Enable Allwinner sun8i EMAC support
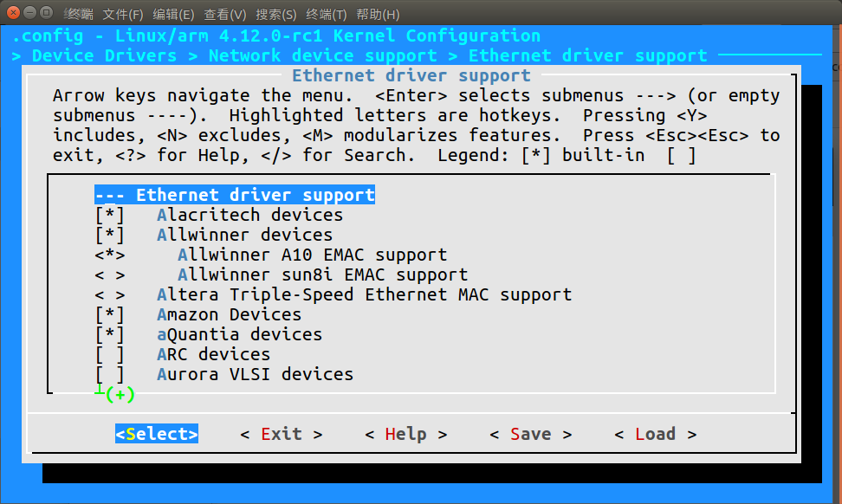Image resolution: width=842 pixels, height=504 pixels. [x=110, y=275]
